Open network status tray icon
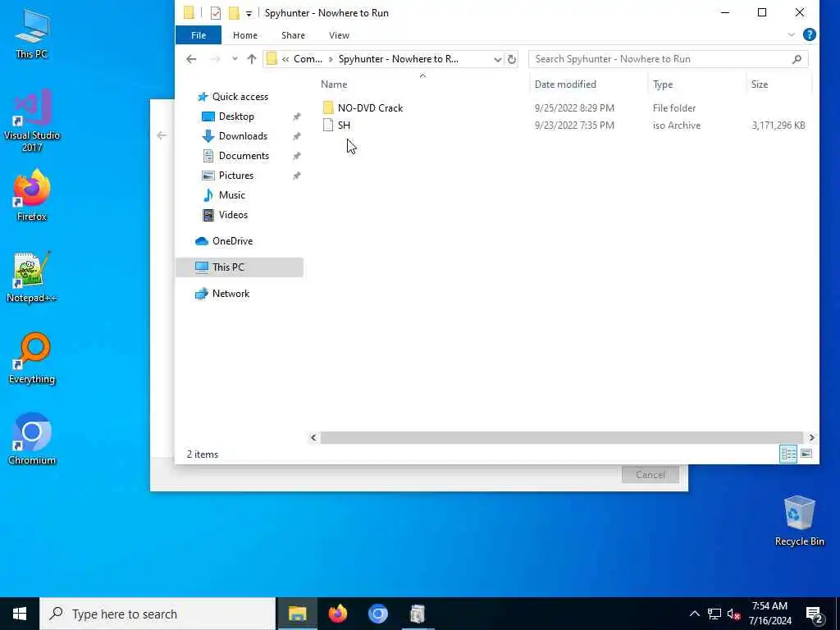Image resolution: width=840 pixels, height=630 pixels. tap(714, 614)
